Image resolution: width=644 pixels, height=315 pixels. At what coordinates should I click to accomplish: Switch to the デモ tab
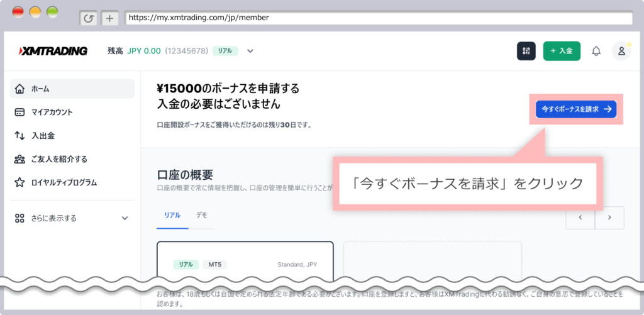pos(201,215)
